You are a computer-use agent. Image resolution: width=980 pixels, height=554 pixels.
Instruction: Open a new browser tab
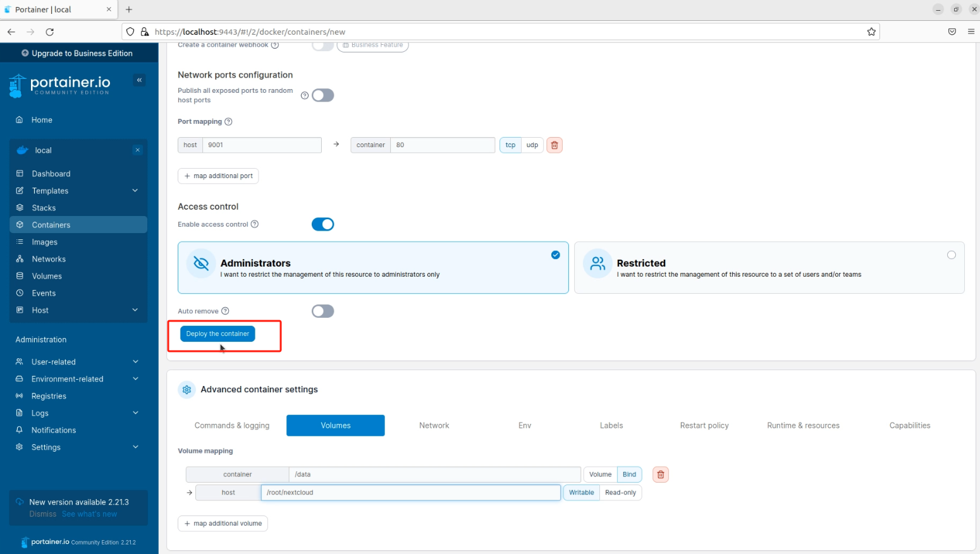[129, 9]
